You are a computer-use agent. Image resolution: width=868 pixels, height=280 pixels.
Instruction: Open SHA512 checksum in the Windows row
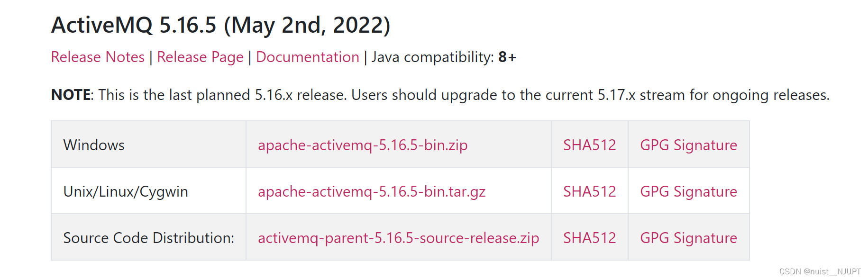point(589,145)
